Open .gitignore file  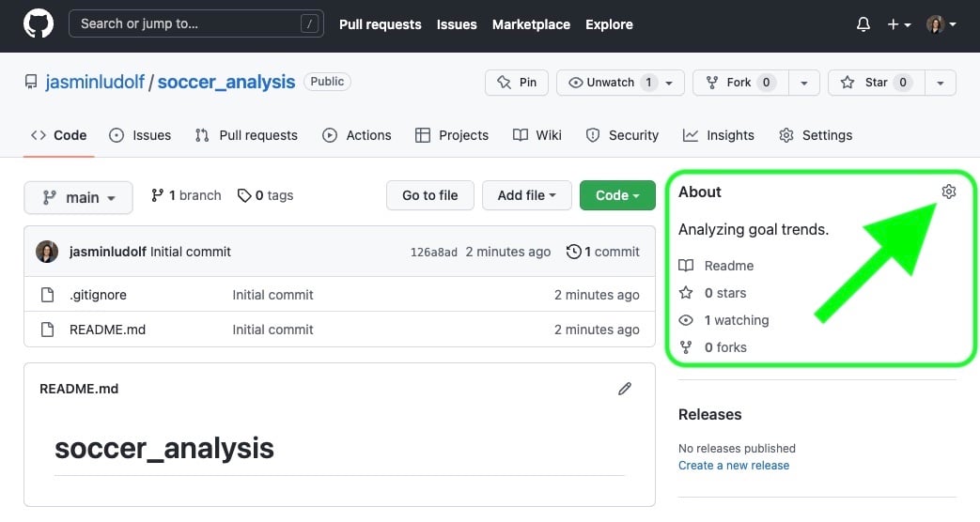pos(98,295)
